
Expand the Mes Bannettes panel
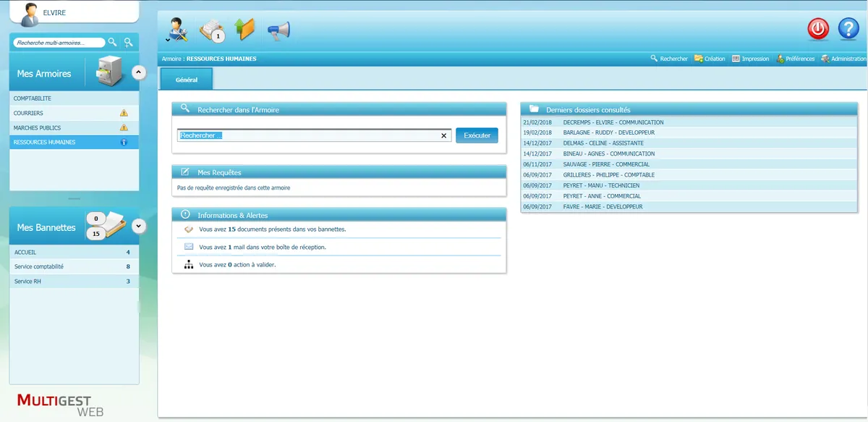tap(140, 226)
